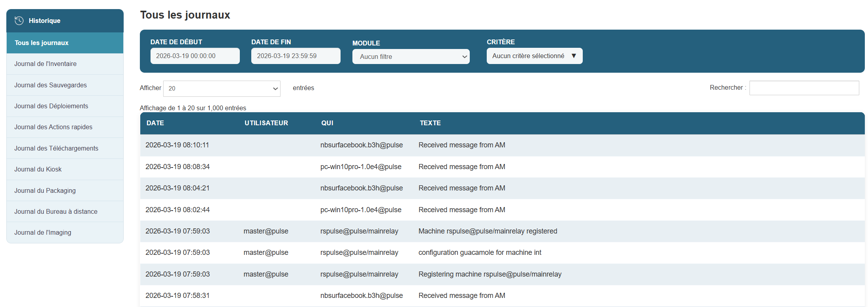
Task: Sort table by Date column header
Action: coord(155,123)
